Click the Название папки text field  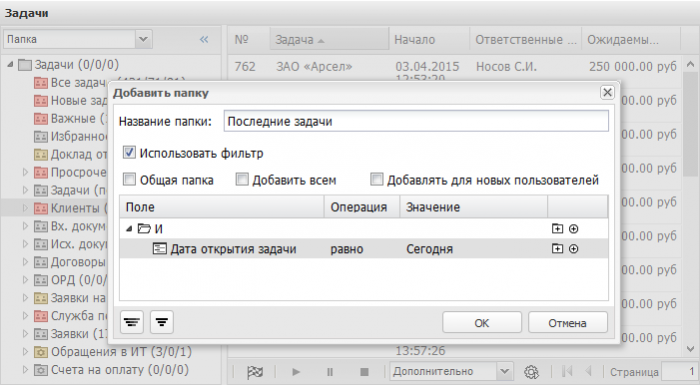point(416,121)
